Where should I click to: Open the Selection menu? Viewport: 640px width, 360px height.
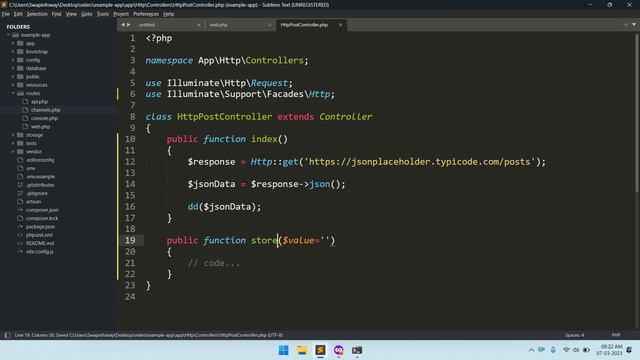(37, 14)
